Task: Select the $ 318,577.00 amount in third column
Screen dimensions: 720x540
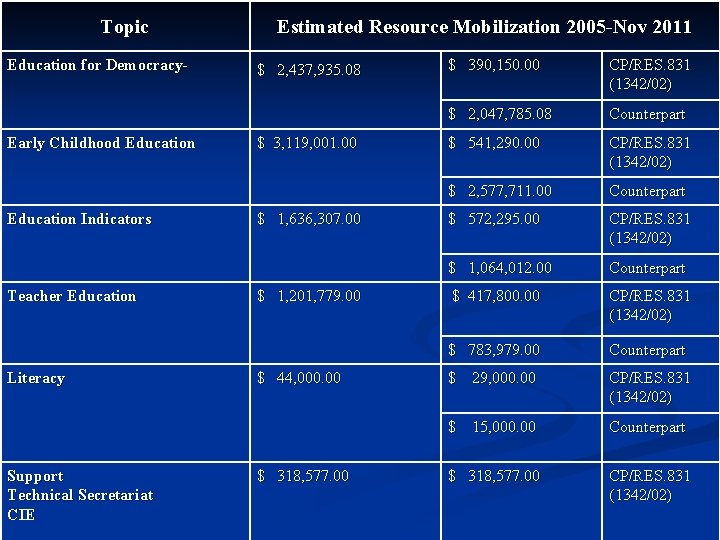Action: (x=521, y=501)
